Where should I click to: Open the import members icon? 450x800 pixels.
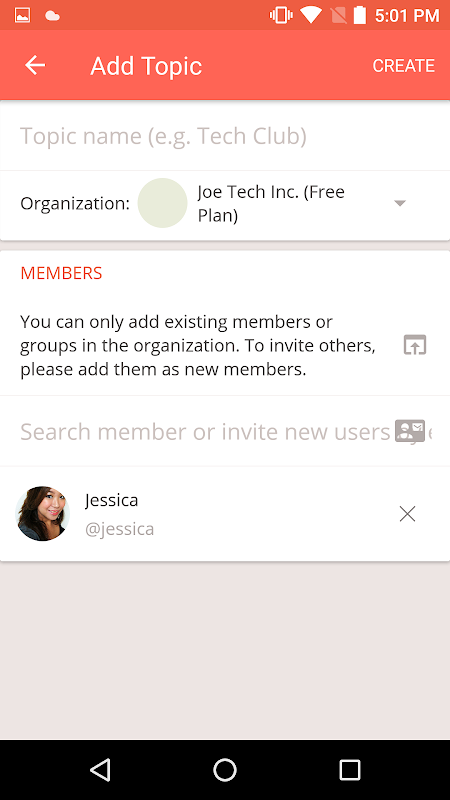pyautogui.click(x=415, y=345)
